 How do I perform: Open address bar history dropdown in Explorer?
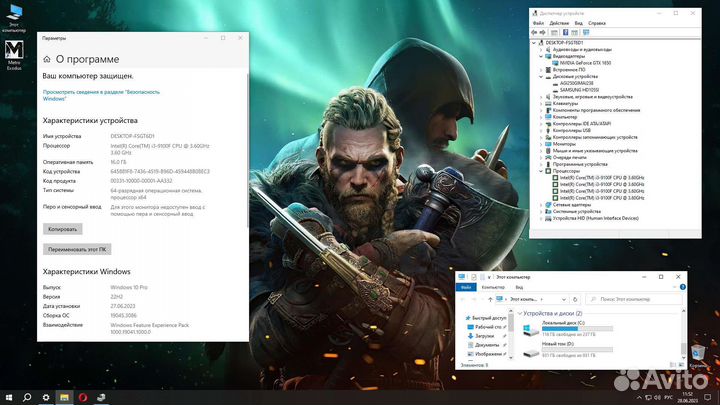564,299
